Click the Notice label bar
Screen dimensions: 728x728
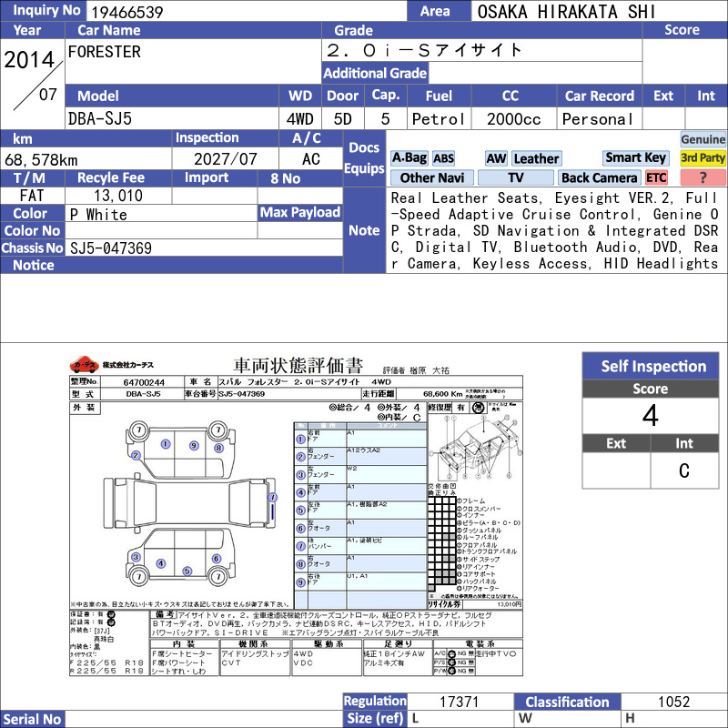171,265
